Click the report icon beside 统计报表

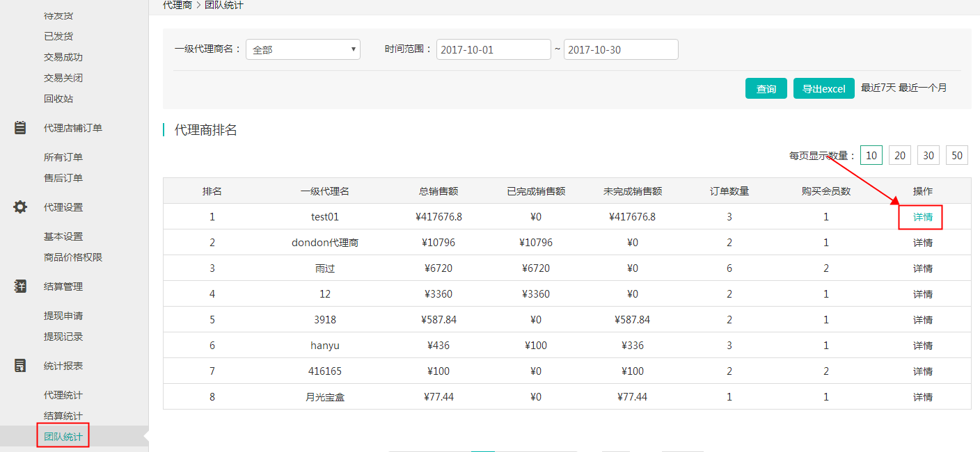pos(20,366)
